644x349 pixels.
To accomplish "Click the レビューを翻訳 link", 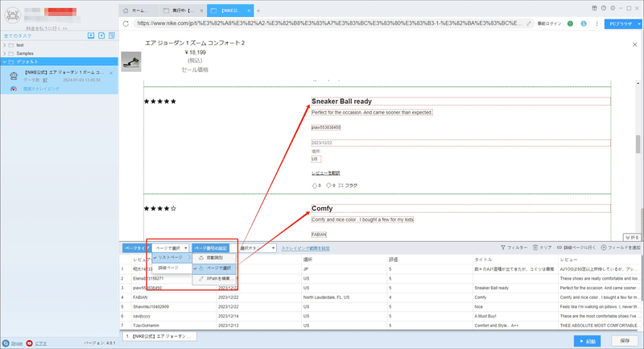I will coord(326,173).
